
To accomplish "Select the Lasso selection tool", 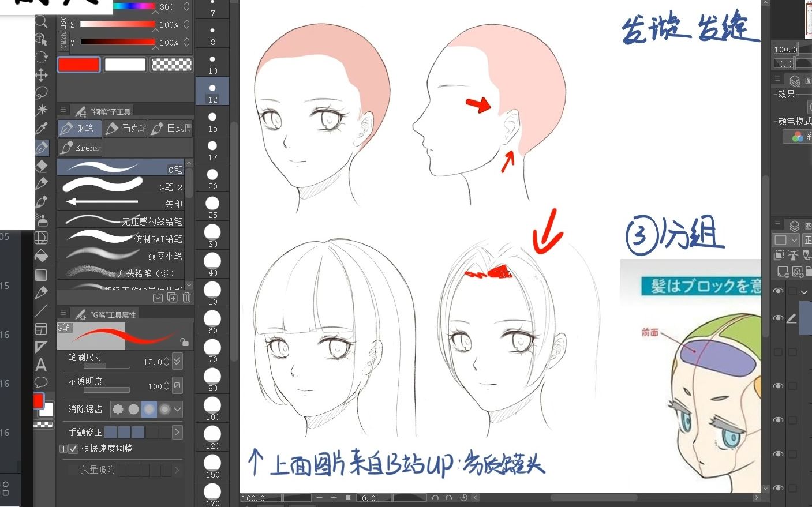I will click(x=41, y=92).
